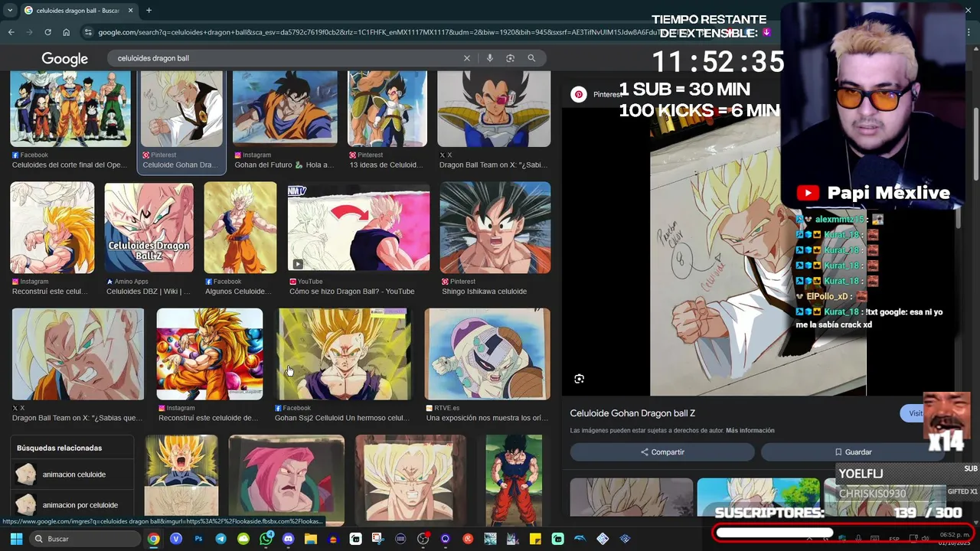Start voice search with microphone icon
This screenshot has width=980, height=551.
point(489,58)
